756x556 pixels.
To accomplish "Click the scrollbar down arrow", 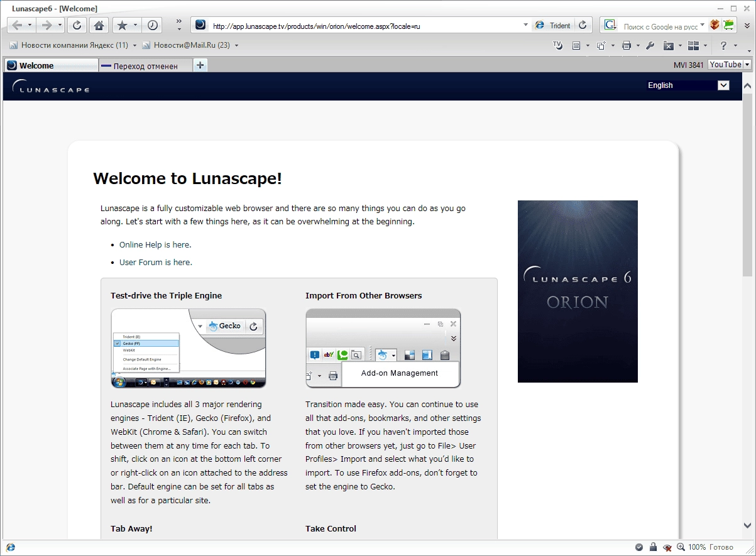I will (x=747, y=525).
